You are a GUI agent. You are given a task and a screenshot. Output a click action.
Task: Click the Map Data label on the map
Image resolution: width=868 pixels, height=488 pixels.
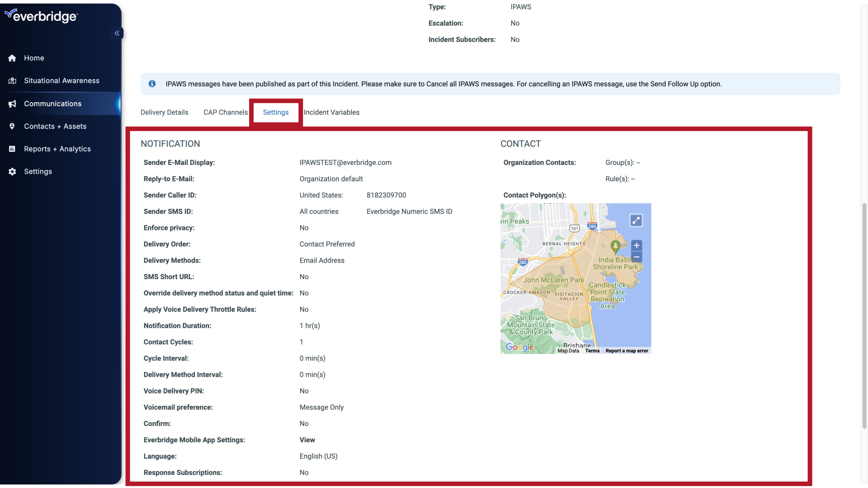pyautogui.click(x=568, y=351)
